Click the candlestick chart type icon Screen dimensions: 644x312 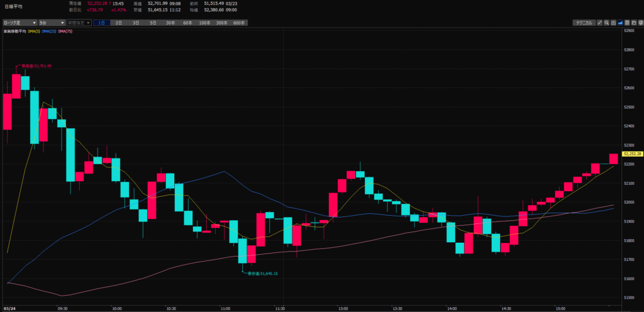613,23
